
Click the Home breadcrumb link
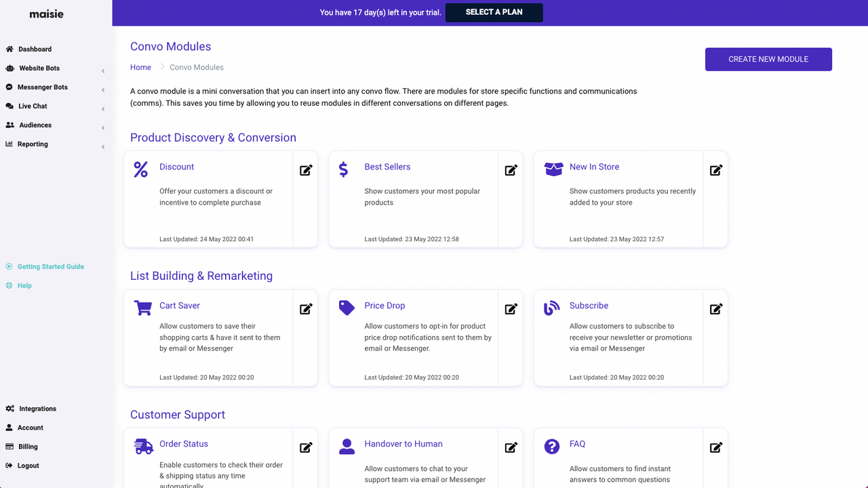[x=140, y=67]
